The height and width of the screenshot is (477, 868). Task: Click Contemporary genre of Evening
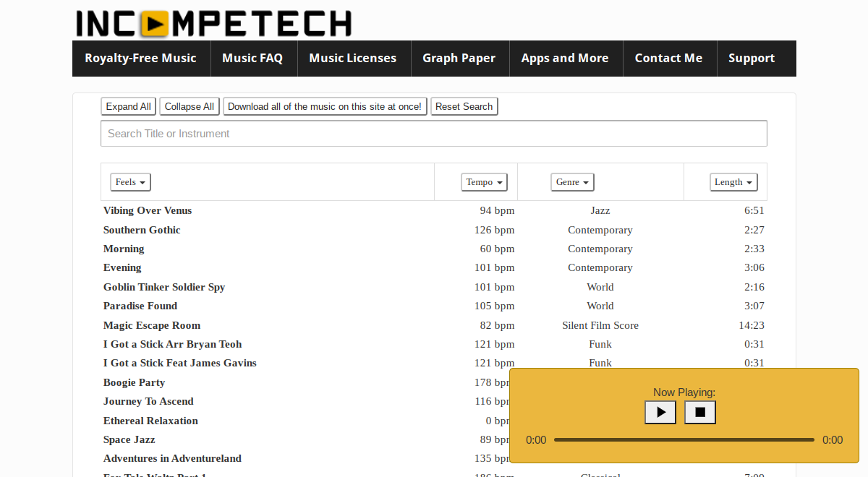[600, 267]
